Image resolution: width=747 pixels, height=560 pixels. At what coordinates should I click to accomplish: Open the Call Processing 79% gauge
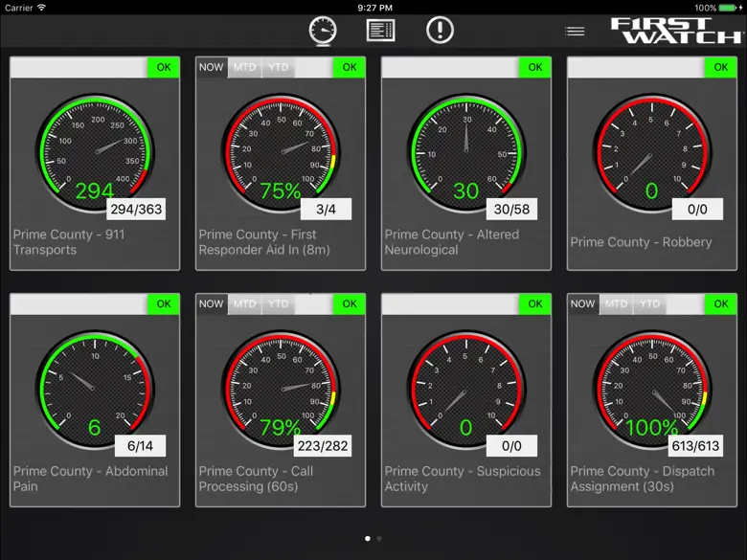[x=281, y=390]
